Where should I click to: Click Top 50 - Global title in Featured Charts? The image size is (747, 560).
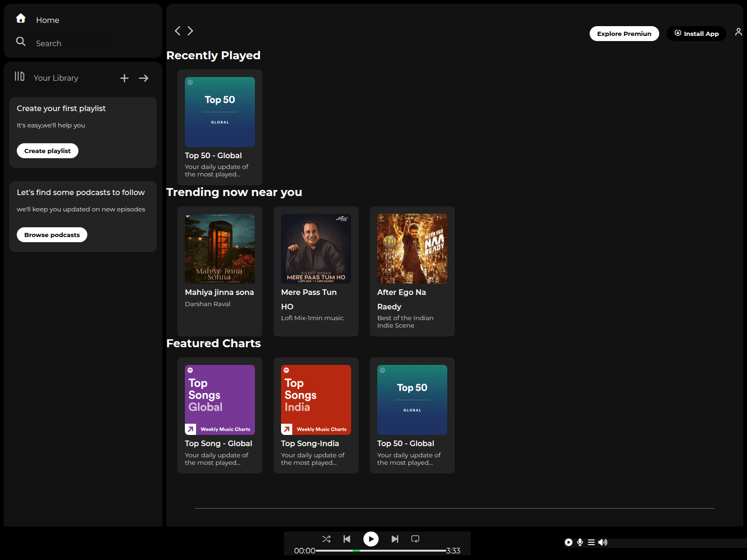[406, 443]
